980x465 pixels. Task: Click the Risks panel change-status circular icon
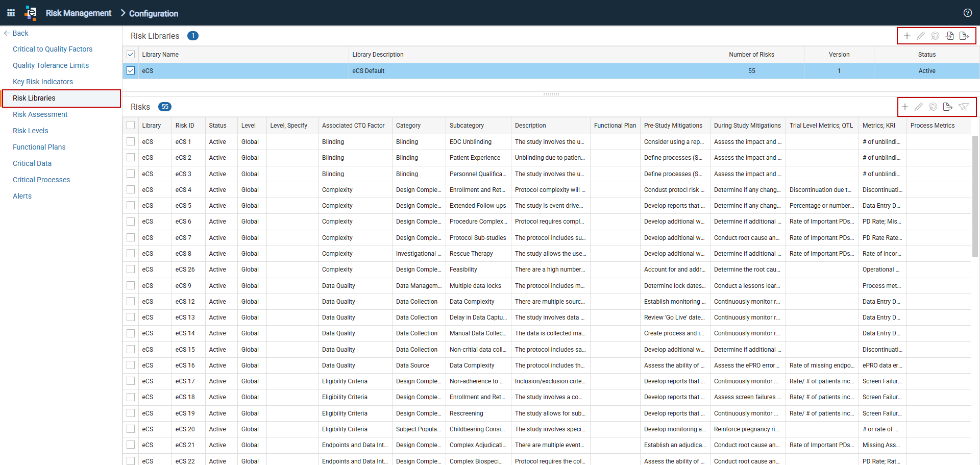(933, 107)
